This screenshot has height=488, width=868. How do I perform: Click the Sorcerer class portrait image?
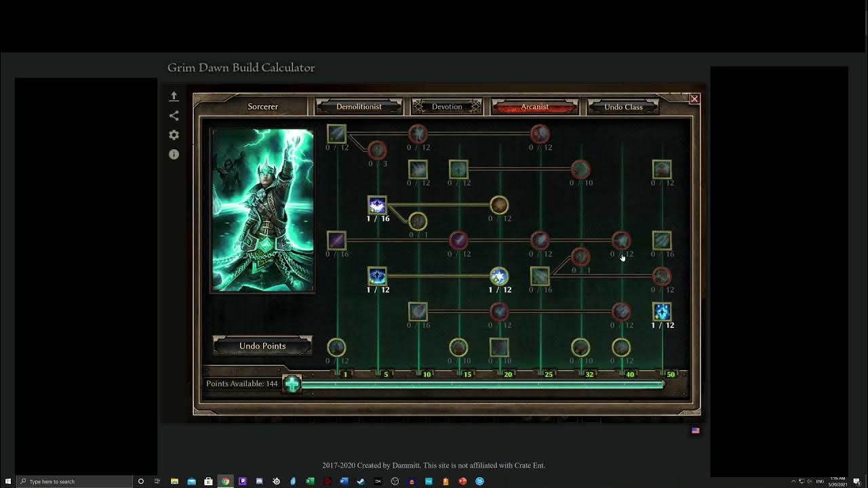[x=262, y=210]
